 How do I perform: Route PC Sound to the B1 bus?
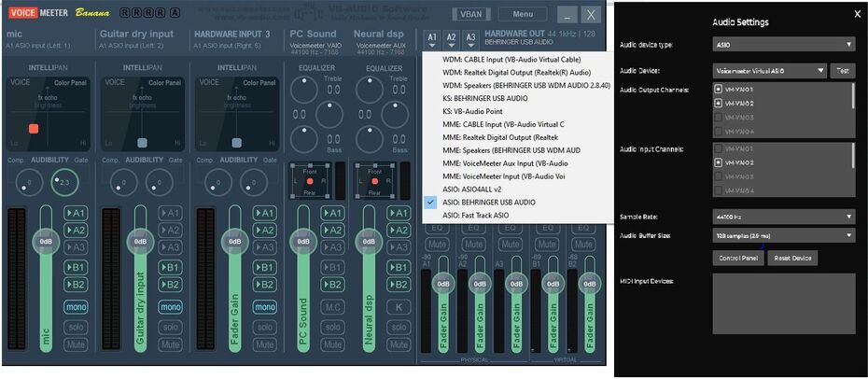332,268
